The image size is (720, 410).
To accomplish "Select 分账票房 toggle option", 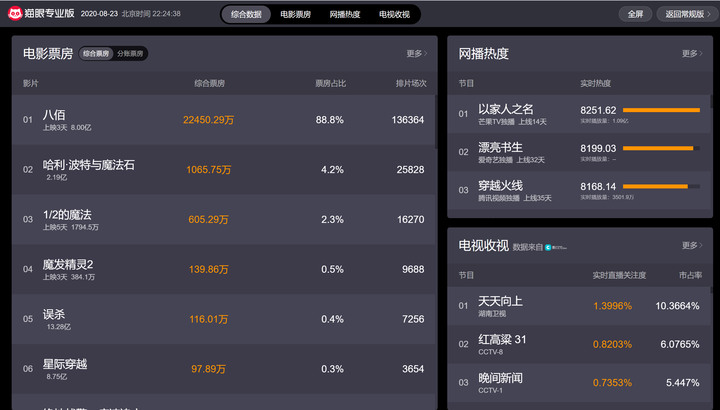I will coord(130,54).
